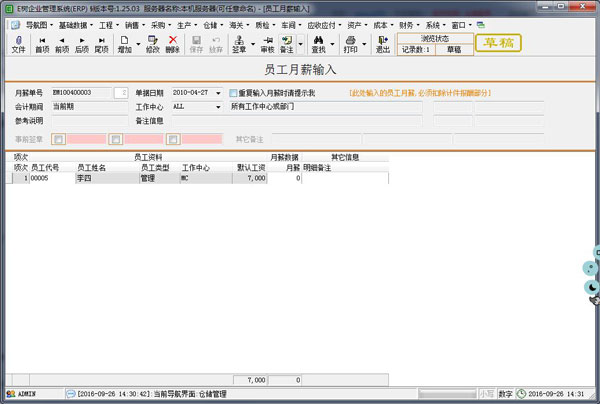Click default salary cell 7,000 in row 1

[x=249, y=178]
